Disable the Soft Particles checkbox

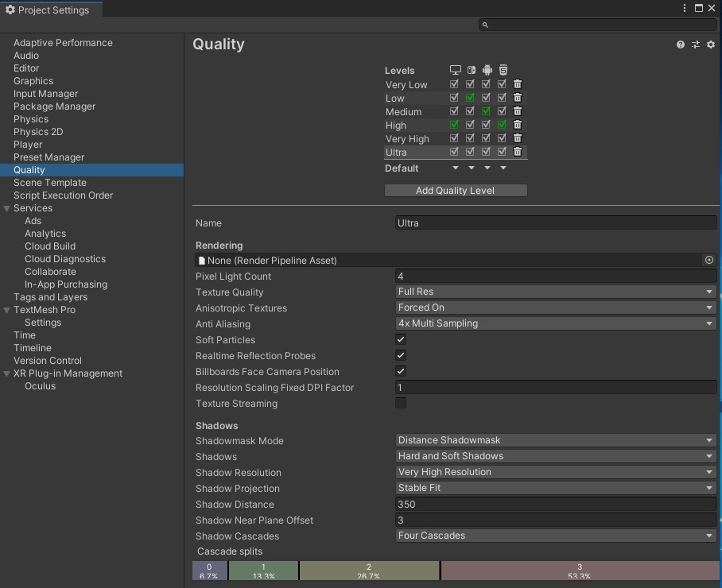401,340
